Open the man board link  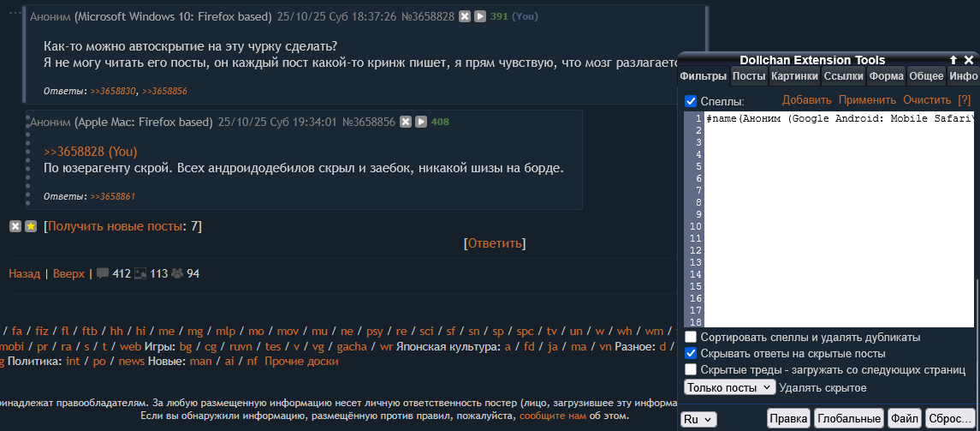tap(200, 362)
